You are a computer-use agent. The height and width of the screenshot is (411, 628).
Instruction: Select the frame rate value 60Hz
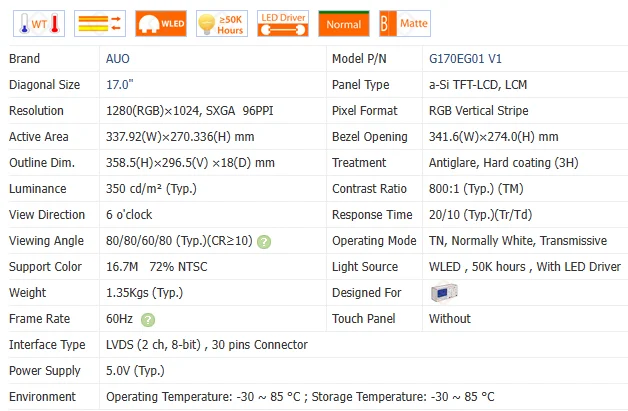119,319
